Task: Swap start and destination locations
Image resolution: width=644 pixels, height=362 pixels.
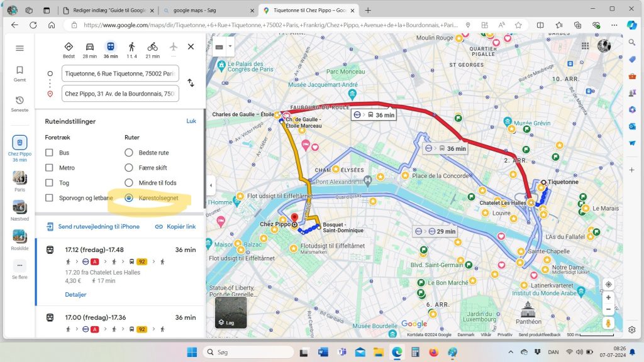Action: click(x=191, y=83)
